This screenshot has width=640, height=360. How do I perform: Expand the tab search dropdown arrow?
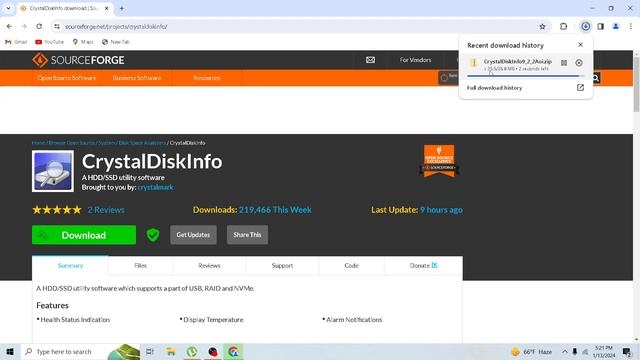coord(8,8)
